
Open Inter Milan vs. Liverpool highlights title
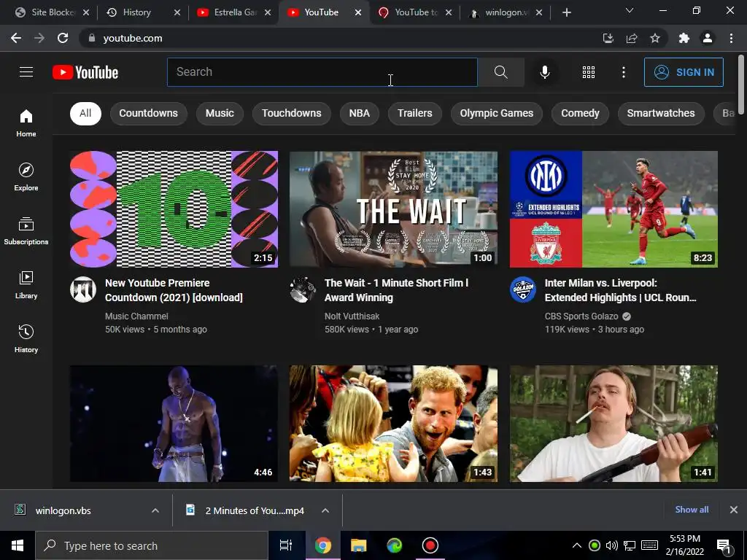620,290
